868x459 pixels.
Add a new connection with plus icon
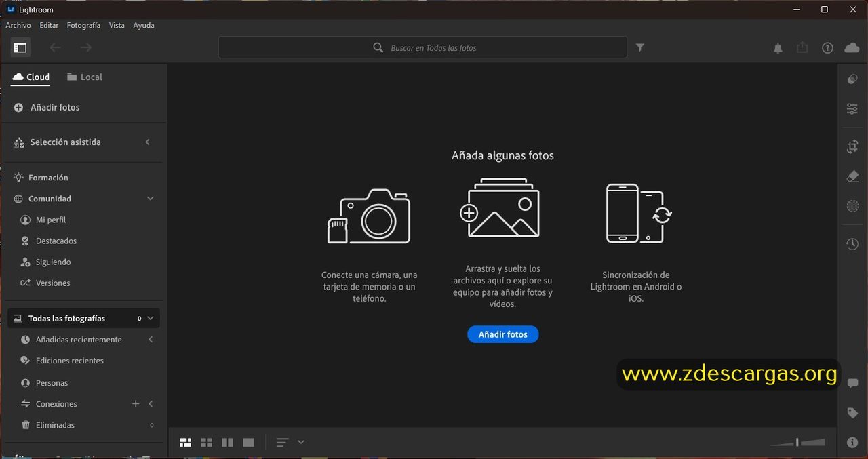coord(136,404)
